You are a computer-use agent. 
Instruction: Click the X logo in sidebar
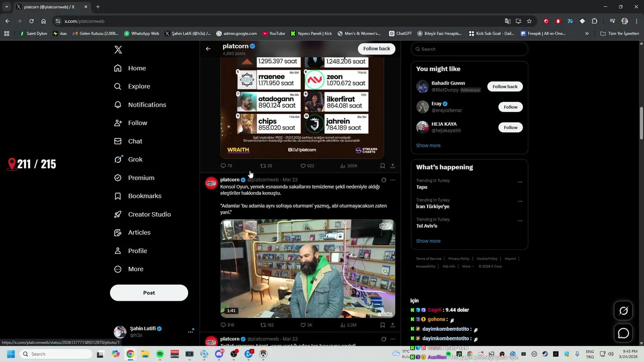pos(118,49)
